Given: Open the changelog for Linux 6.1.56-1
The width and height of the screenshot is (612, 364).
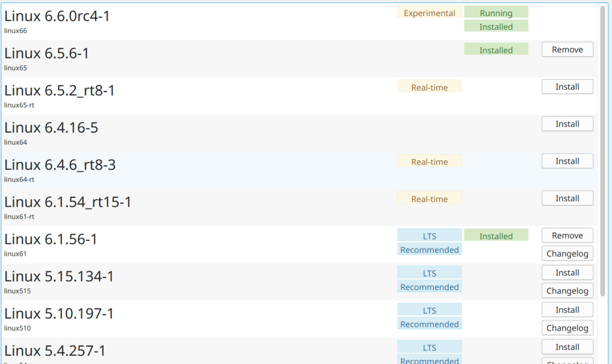Looking at the screenshot, I should tap(567, 253).
